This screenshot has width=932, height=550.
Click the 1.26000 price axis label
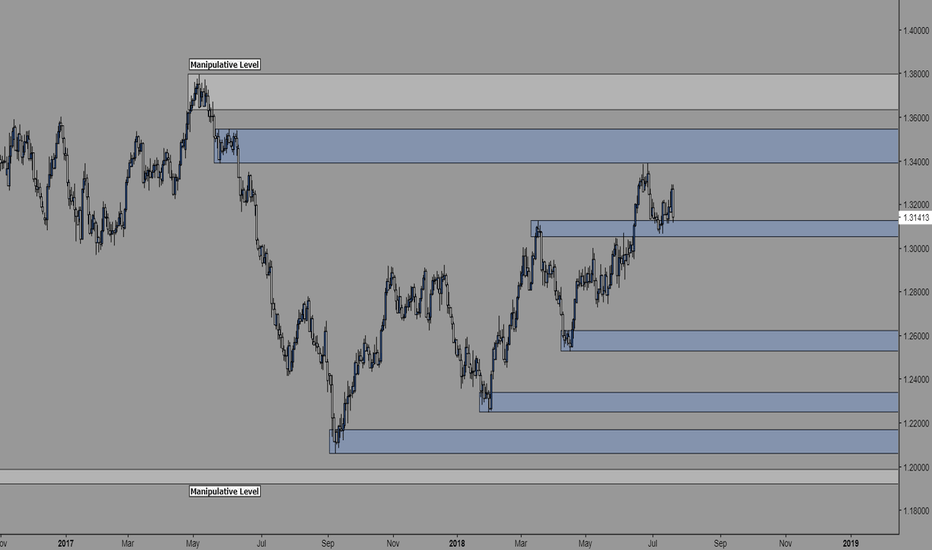916,336
